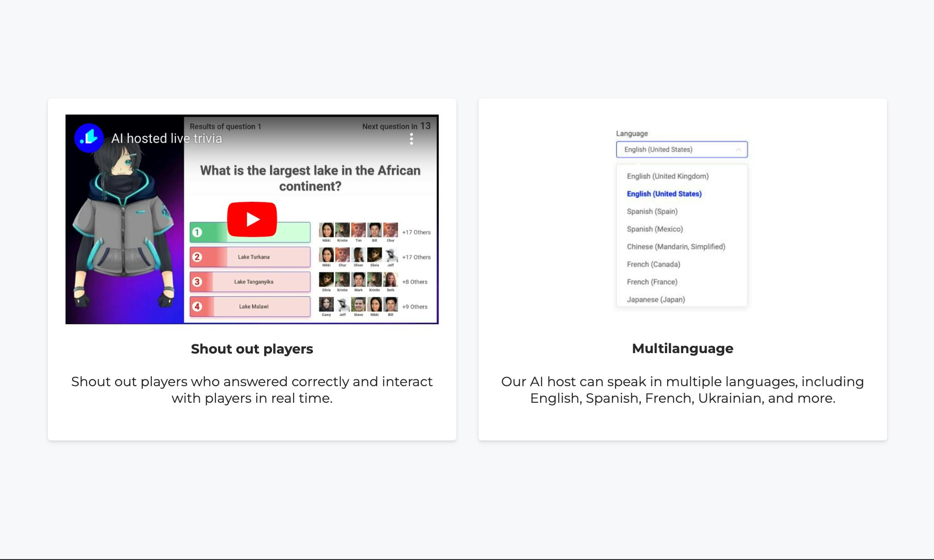Click the Lake Malawi answer bar

(250, 307)
